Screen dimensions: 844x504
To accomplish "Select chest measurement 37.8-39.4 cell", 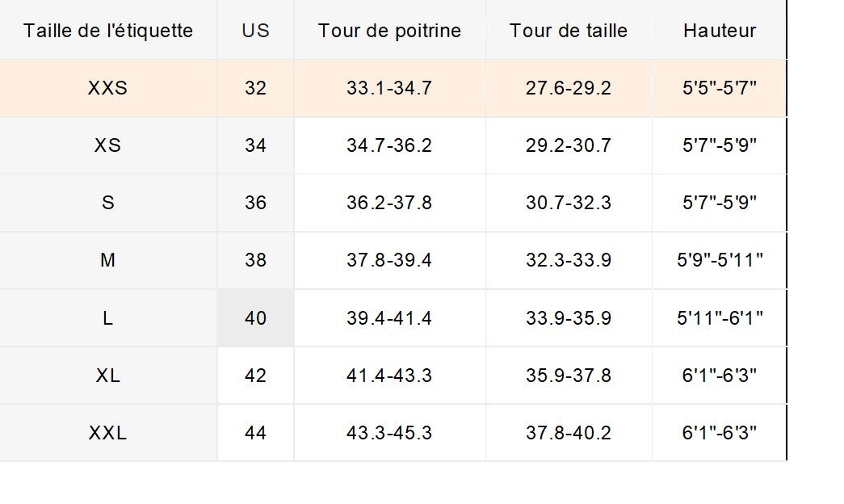I will (389, 260).
